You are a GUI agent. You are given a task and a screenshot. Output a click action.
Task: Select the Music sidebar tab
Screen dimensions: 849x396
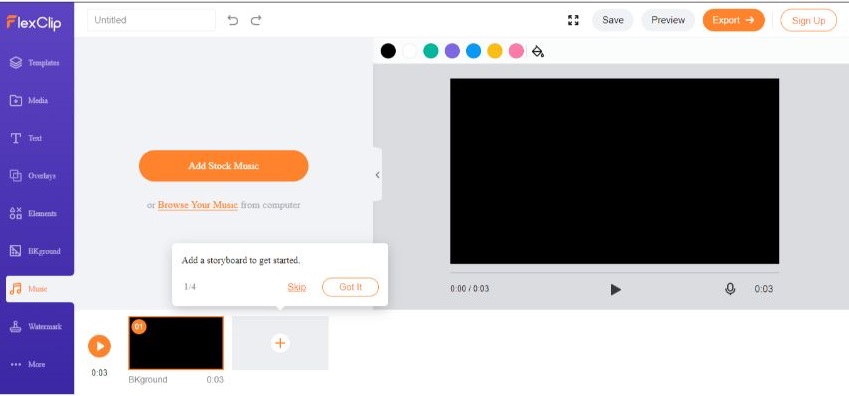pyautogui.click(x=40, y=289)
